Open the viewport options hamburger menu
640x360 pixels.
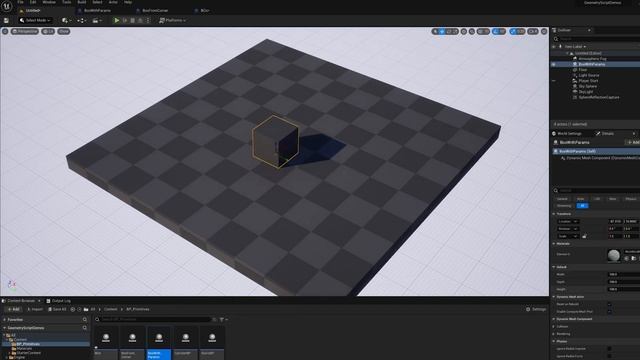[x=5, y=31]
